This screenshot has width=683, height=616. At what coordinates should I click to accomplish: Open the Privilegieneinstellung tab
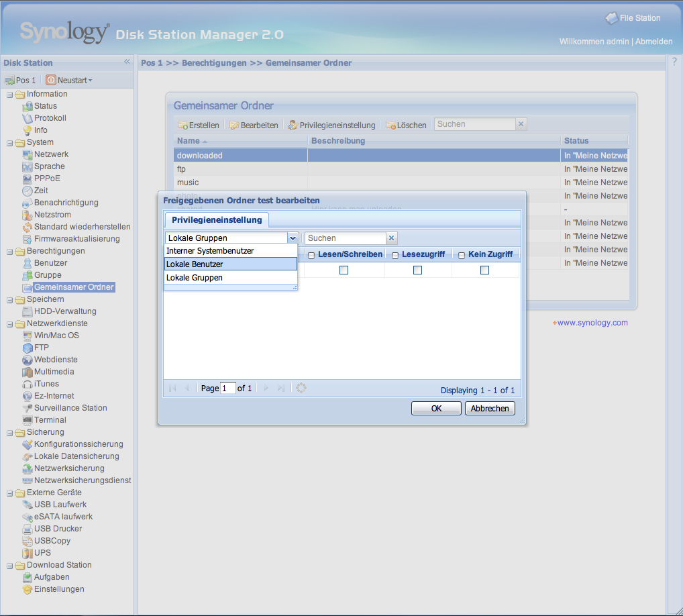click(x=217, y=220)
